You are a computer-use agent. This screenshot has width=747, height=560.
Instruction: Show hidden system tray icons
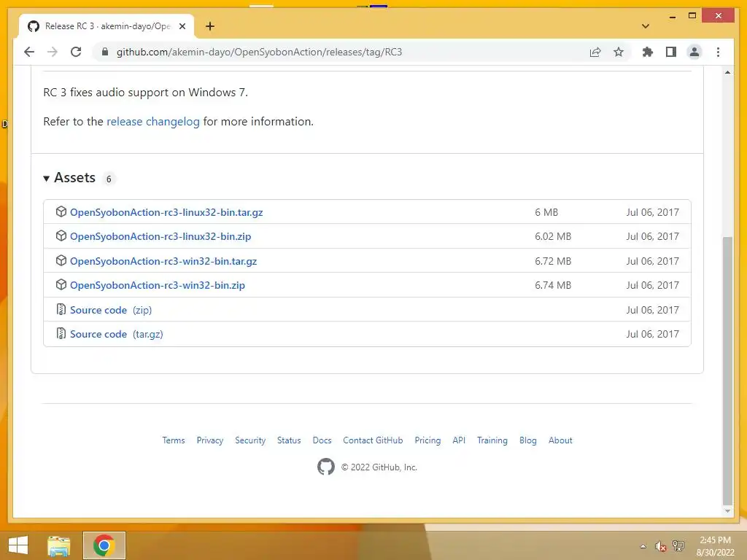click(x=643, y=546)
